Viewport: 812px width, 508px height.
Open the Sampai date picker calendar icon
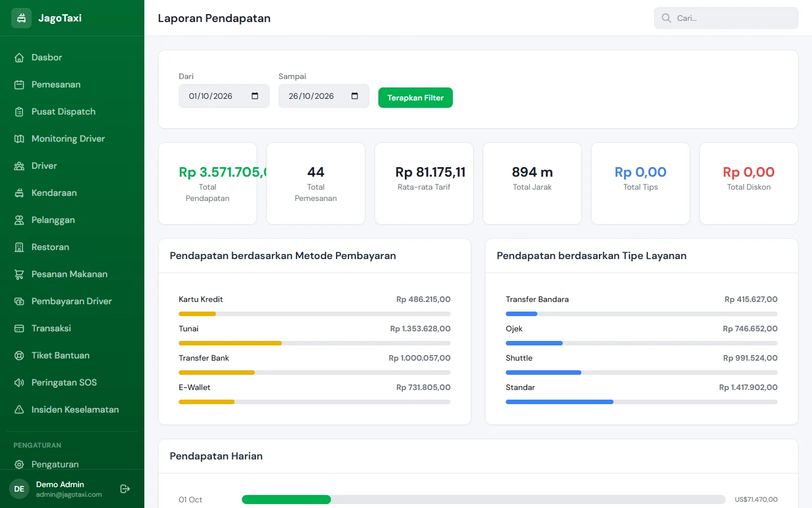click(355, 96)
